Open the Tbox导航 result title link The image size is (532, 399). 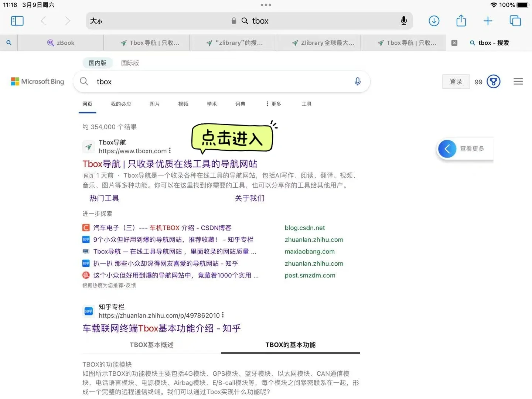coord(170,164)
